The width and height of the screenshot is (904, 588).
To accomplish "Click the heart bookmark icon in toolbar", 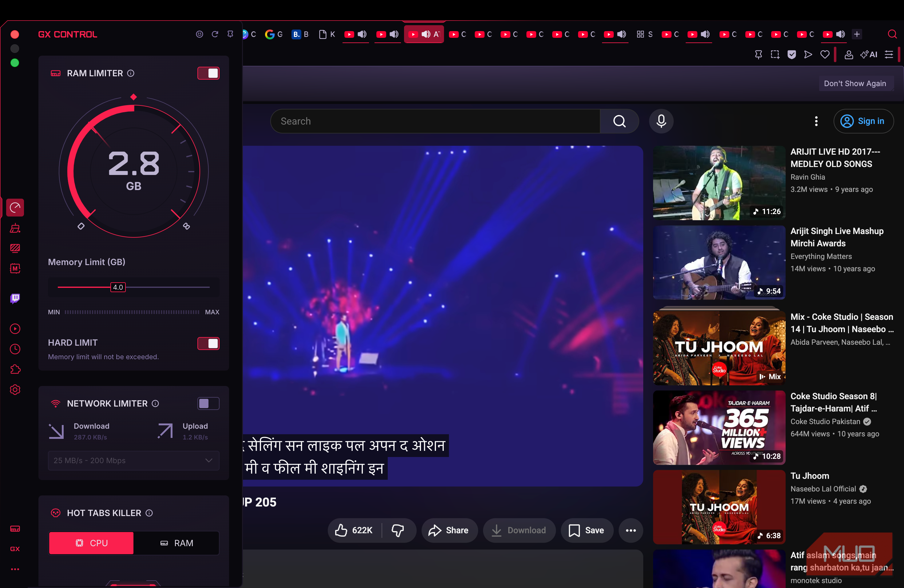I will pos(825,55).
